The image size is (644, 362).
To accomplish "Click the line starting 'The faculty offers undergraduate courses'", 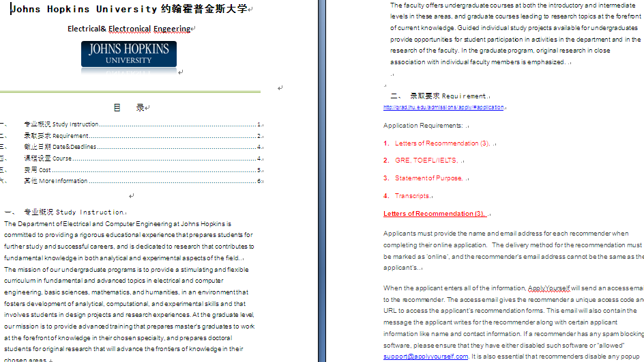I will (513, 5).
